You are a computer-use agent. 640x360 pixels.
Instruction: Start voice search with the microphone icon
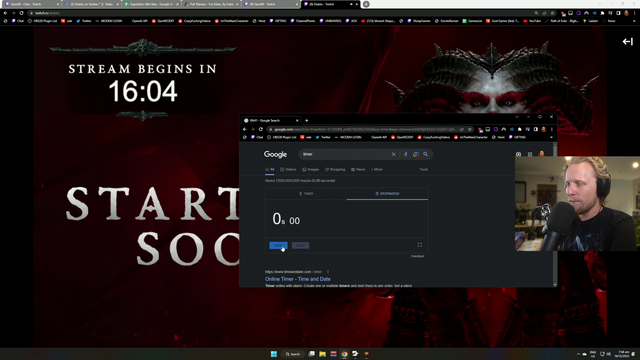click(406, 154)
